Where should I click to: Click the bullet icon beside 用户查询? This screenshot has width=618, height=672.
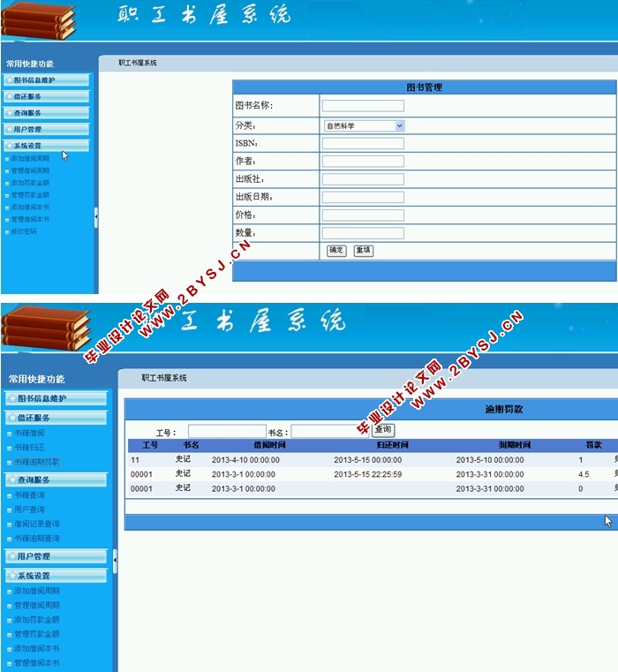(10, 510)
